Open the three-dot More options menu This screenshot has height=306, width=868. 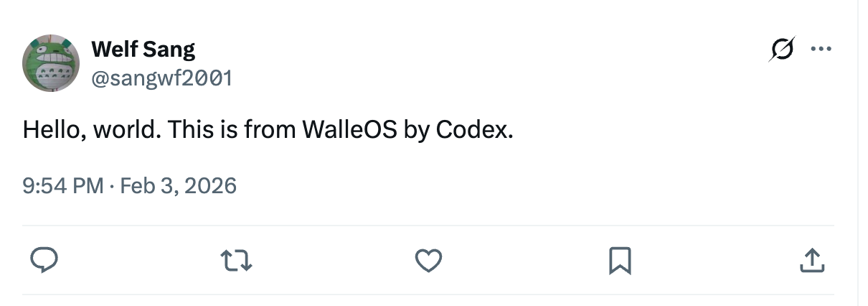coord(819,50)
